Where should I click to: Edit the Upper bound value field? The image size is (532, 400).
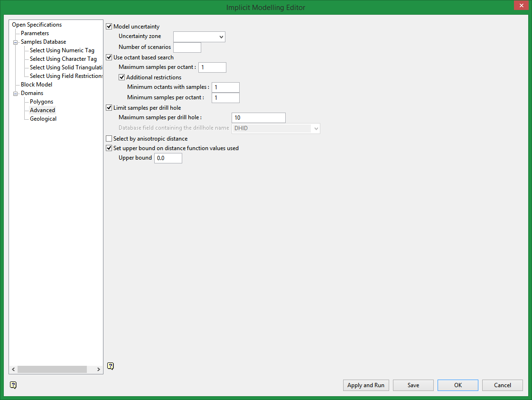168,158
